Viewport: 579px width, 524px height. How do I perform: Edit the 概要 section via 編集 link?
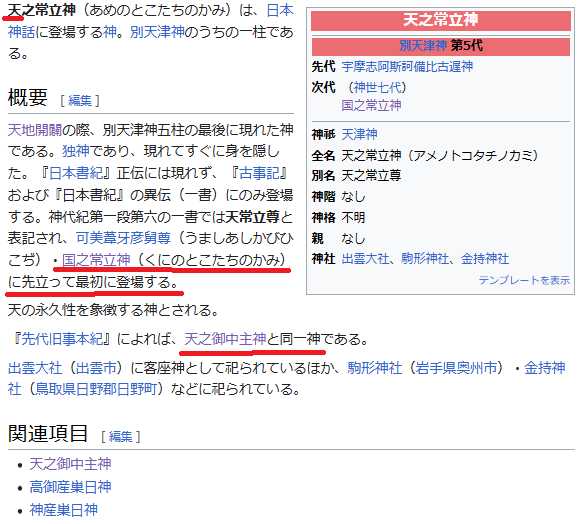pos(80,100)
